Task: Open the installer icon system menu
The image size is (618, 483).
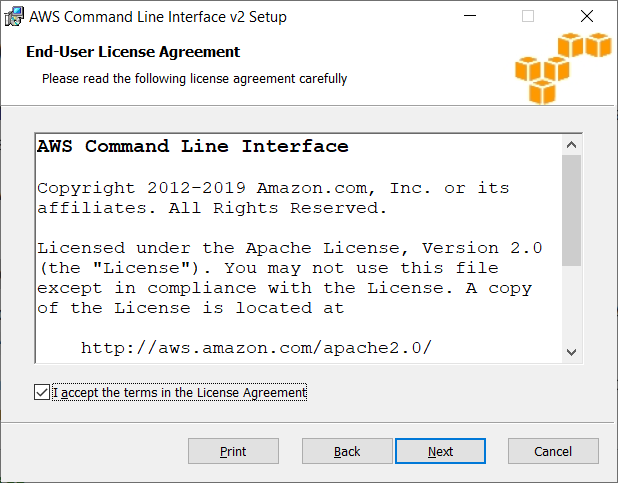Action: (14, 17)
